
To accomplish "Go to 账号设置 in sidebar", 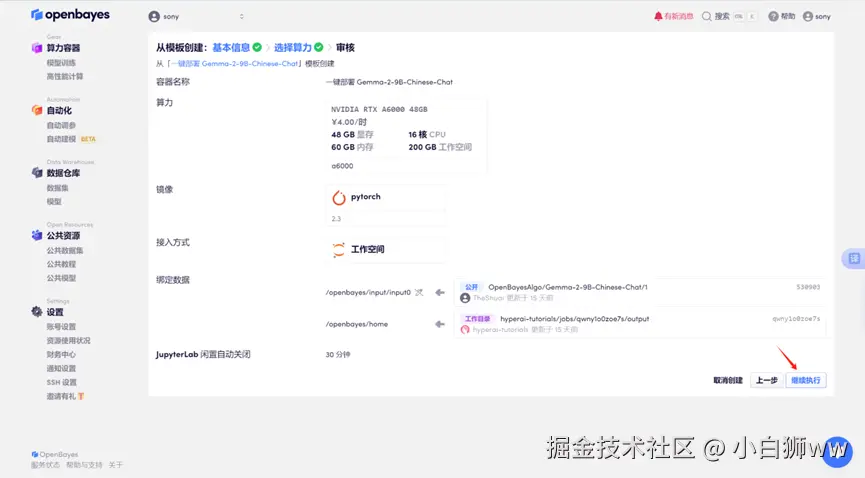I will tap(61, 327).
